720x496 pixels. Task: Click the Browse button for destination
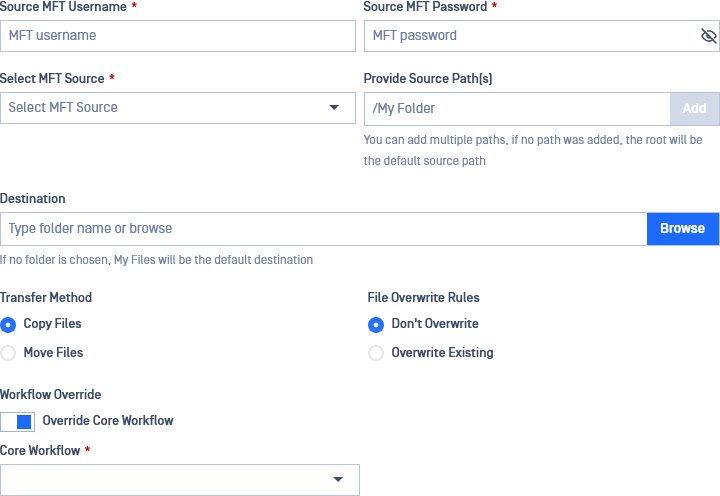click(x=683, y=229)
